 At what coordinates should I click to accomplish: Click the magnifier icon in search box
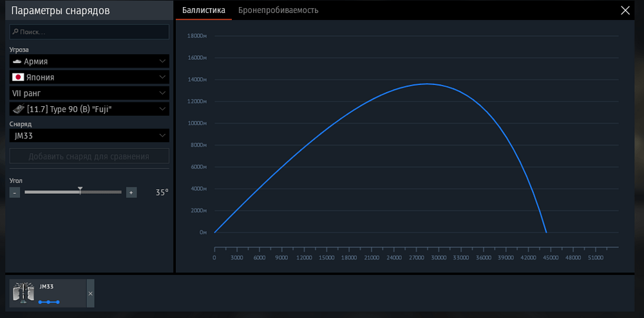point(15,32)
